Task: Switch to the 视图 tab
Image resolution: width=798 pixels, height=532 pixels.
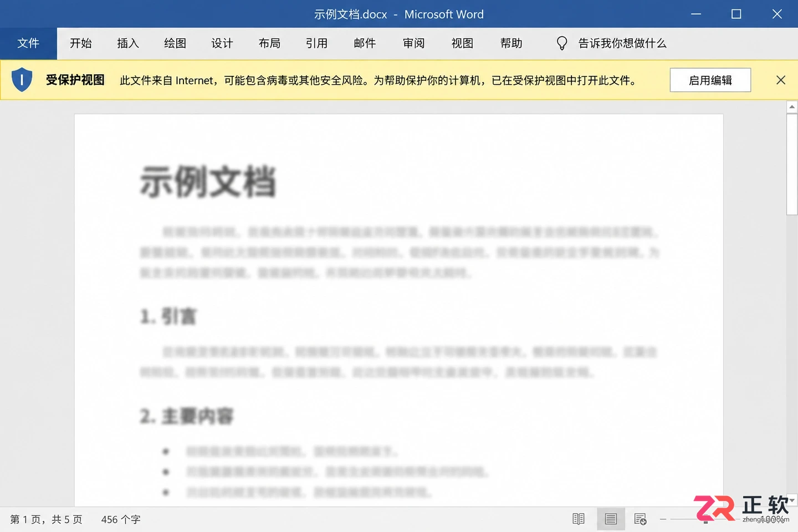Action: click(x=462, y=43)
